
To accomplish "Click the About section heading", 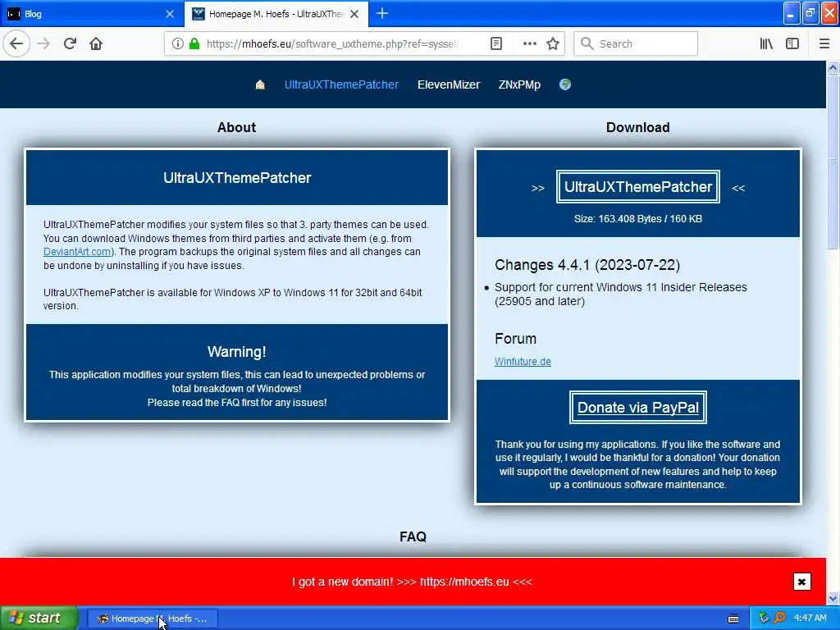I will point(236,127).
